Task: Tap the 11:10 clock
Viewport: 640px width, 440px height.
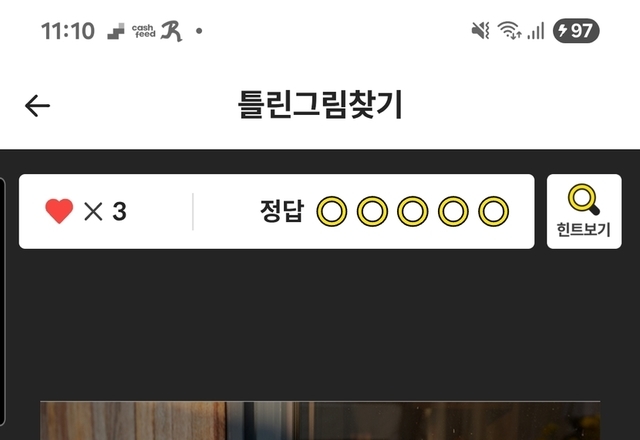Action: tap(68, 31)
